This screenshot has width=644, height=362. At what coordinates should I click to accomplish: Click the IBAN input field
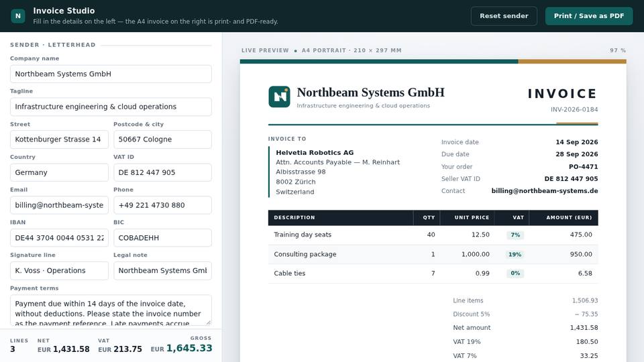59,237
